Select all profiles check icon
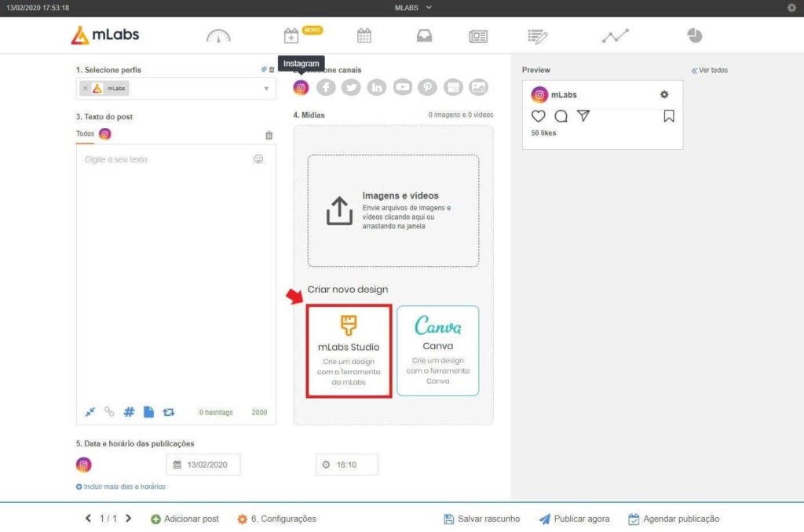 click(x=264, y=70)
